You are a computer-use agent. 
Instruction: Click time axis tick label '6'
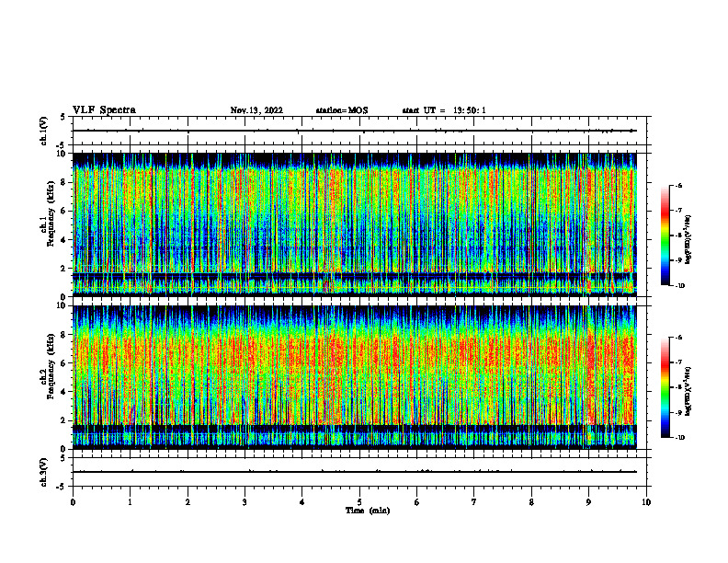[x=417, y=502]
